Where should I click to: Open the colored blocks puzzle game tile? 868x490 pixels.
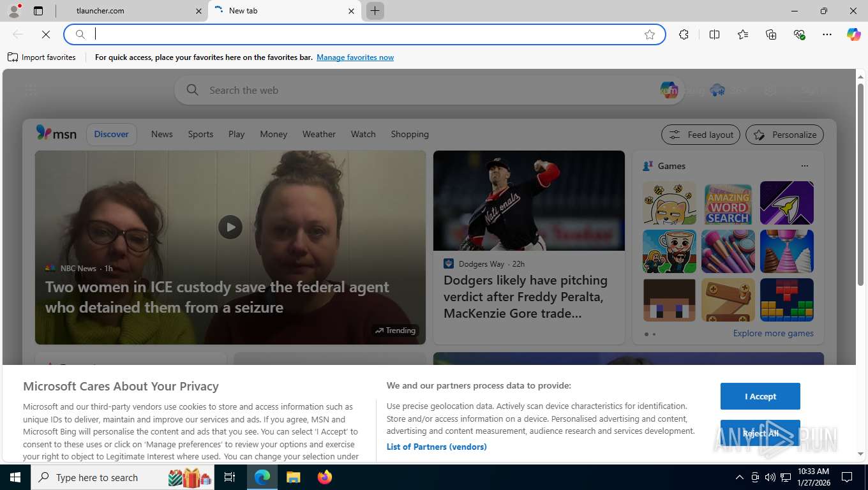(x=787, y=300)
